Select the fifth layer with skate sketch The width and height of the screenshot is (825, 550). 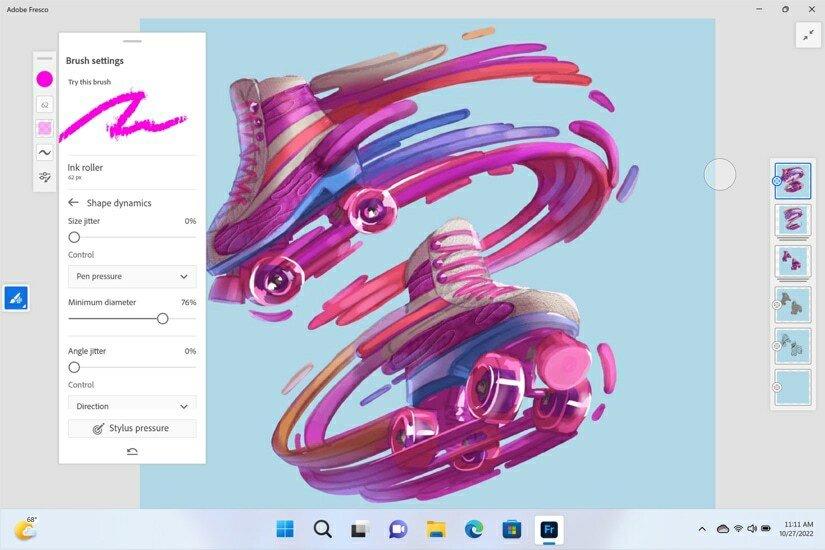coord(793,346)
